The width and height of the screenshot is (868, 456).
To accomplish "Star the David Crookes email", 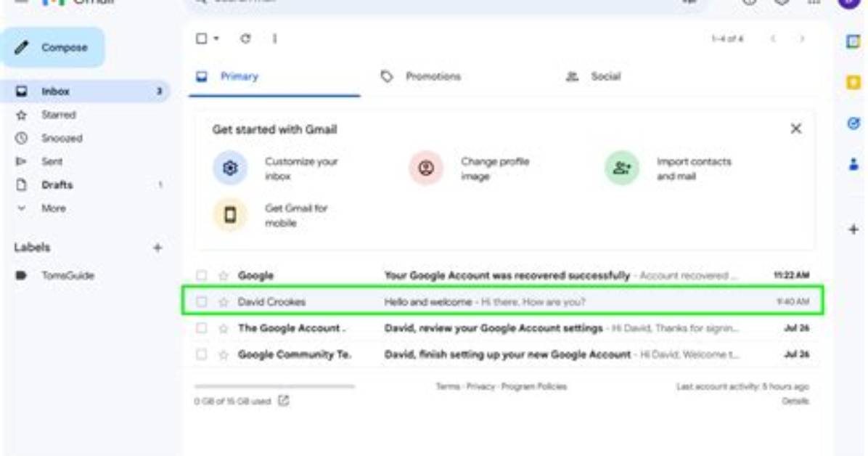I will click(x=223, y=302).
